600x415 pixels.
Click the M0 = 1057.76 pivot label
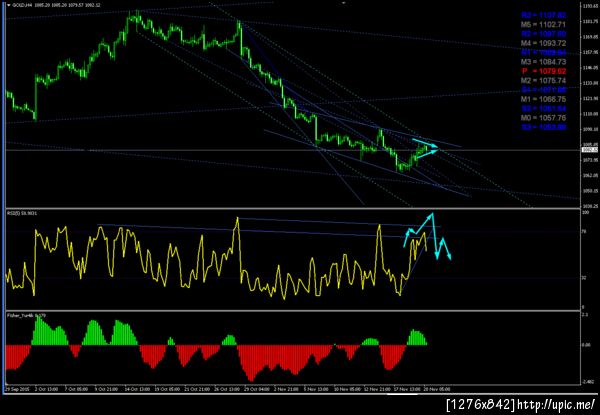[543, 118]
